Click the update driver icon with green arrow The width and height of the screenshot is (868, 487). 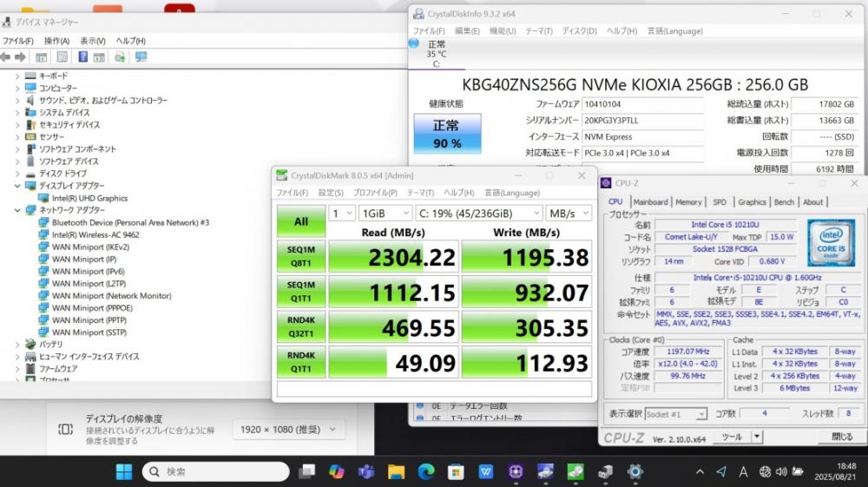(x=120, y=57)
